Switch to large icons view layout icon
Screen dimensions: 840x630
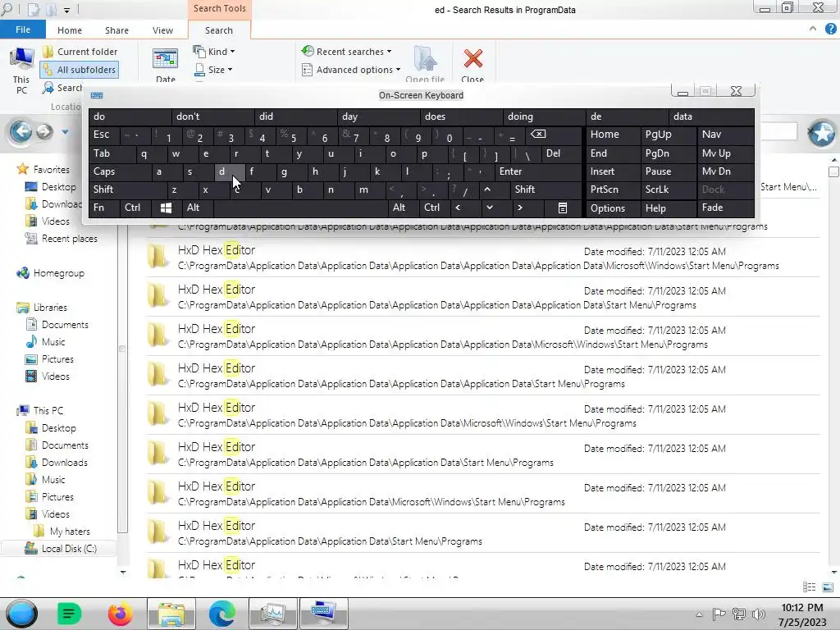pyautogui.click(x=827, y=587)
